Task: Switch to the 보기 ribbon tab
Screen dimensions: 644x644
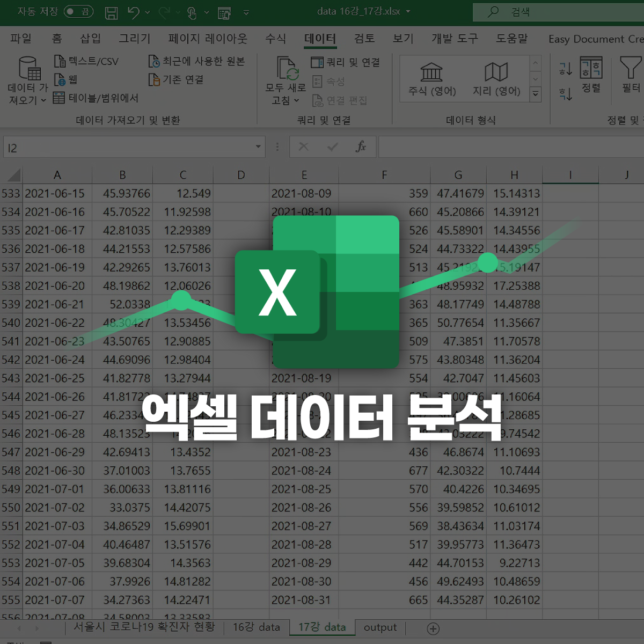Action: (x=403, y=39)
